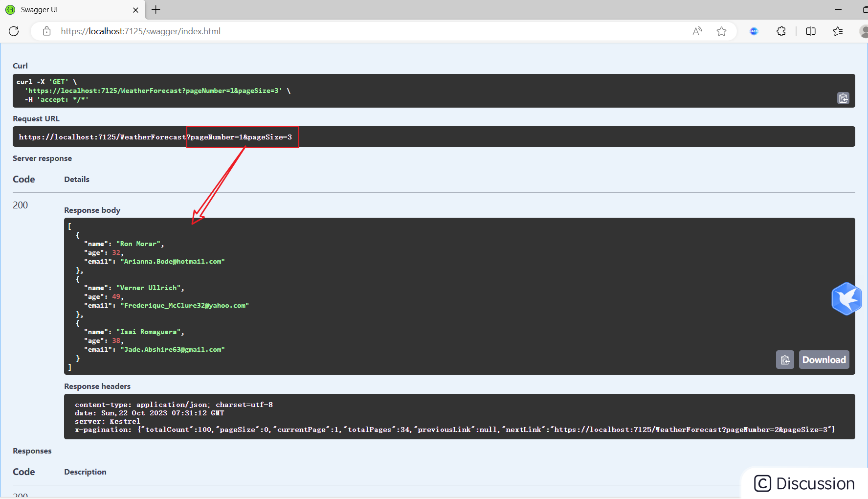Click the "Verner Ullrich" name value
Screen dimensions: 868x499
click(x=149, y=288)
